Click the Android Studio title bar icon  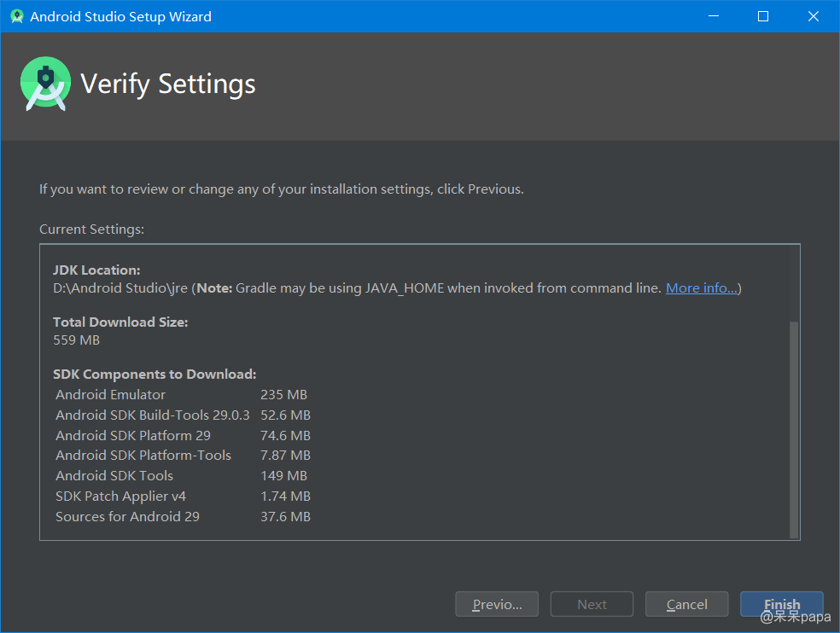click(17, 16)
